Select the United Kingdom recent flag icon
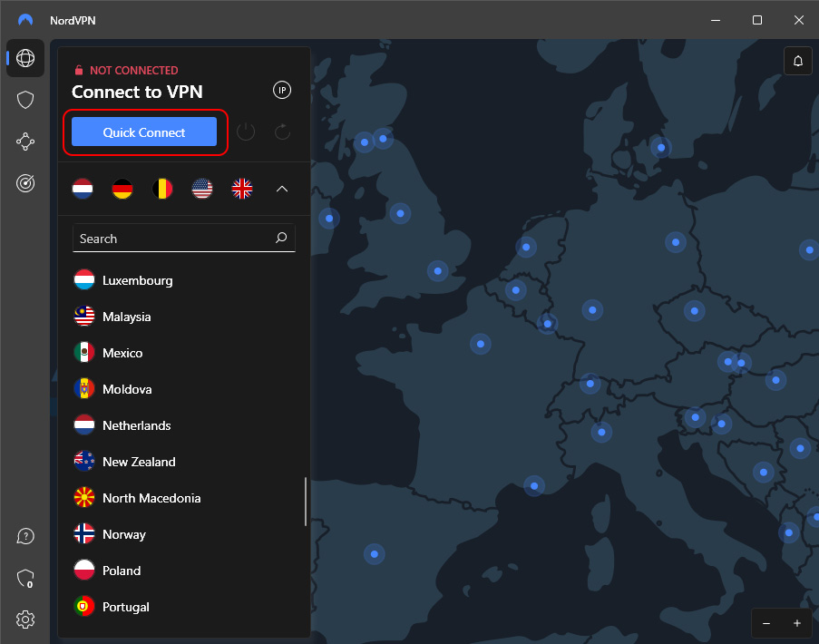819x644 pixels. click(x=242, y=189)
